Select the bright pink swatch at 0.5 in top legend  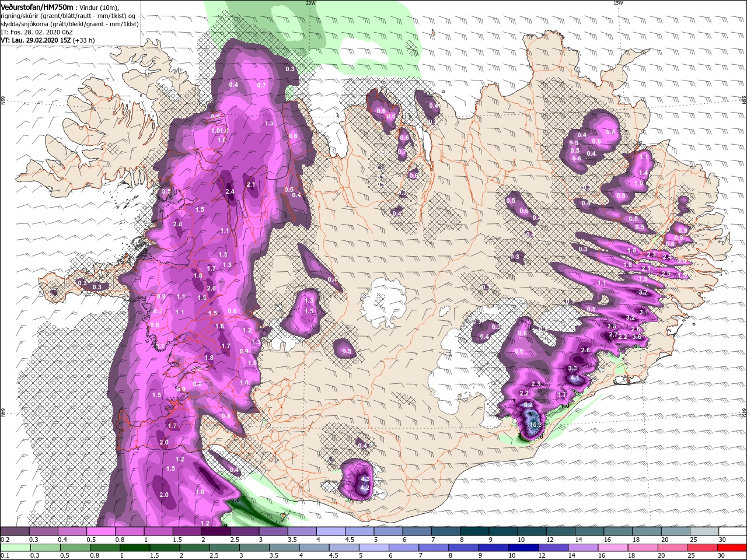point(100,531)
